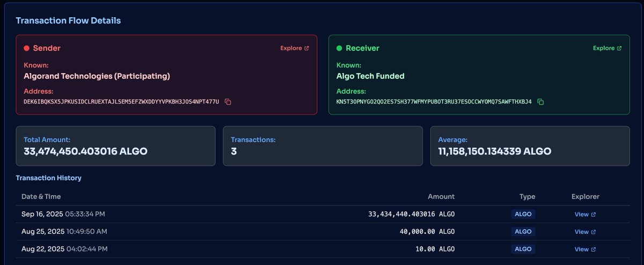Click average value 11,158,150.134339 ALGO
The image size is (644, 265).
tap(495, 152)
